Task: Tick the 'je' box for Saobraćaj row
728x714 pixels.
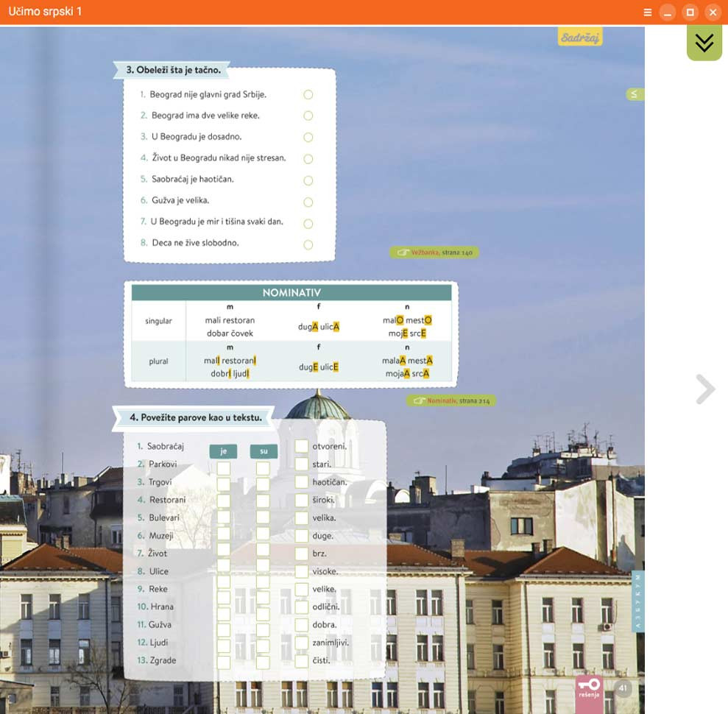Action: tap(224, 468)
